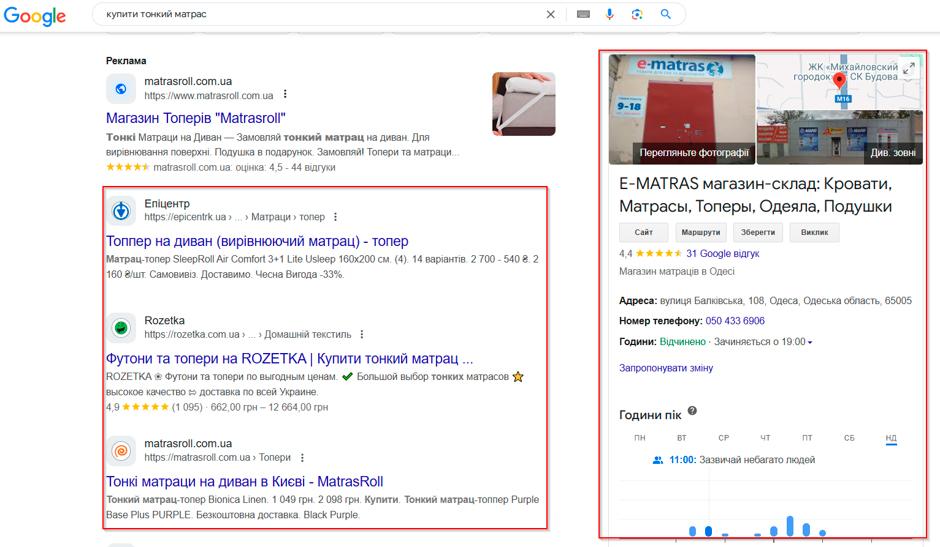Click the Google logo
940x547 pixels.
pyautogui.click(x=35, y=16)
